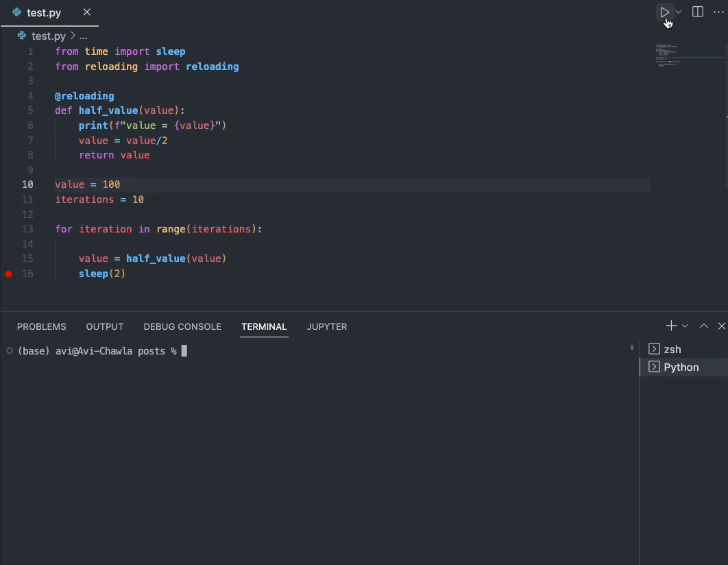
Task: Switch to the JUPYTER tab
Action: pyautogui.click(x=327, y=327)
